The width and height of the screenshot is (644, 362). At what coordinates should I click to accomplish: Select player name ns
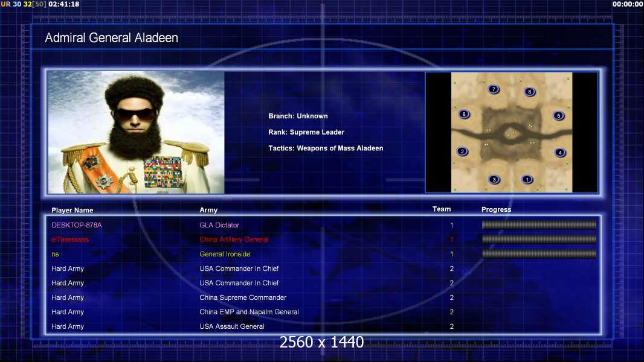coord(55,254)
